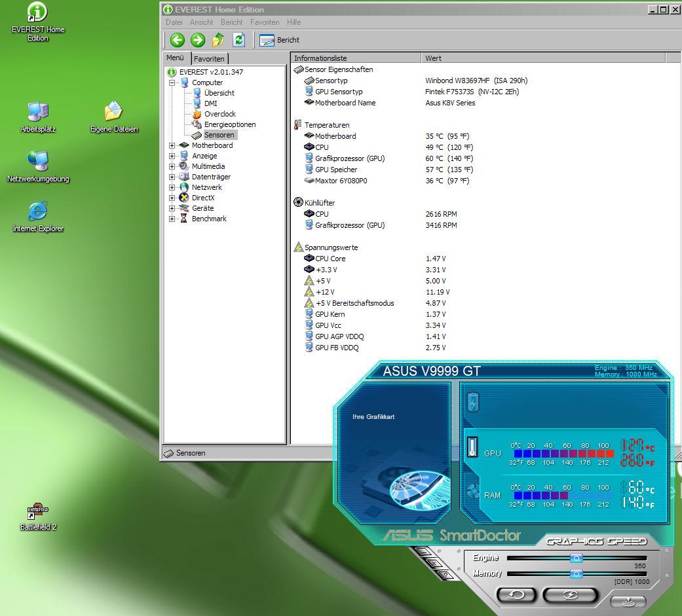Expand the DirectX tree node
682x616 pixels.
172,198
